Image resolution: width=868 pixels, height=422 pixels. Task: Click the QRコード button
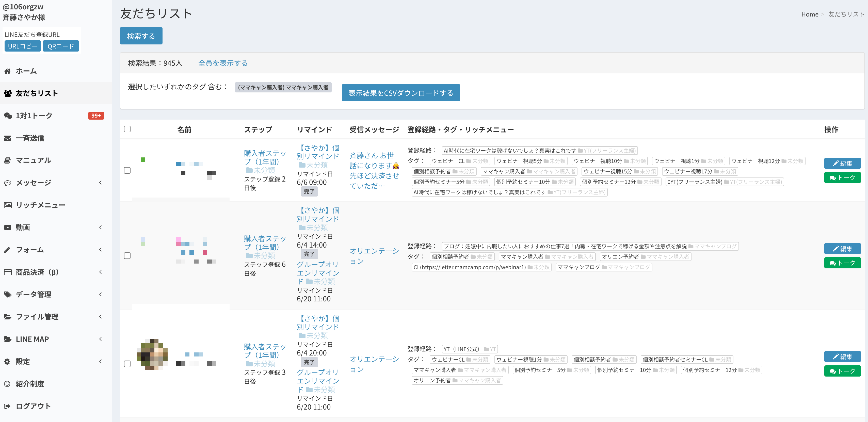(61, 46)
